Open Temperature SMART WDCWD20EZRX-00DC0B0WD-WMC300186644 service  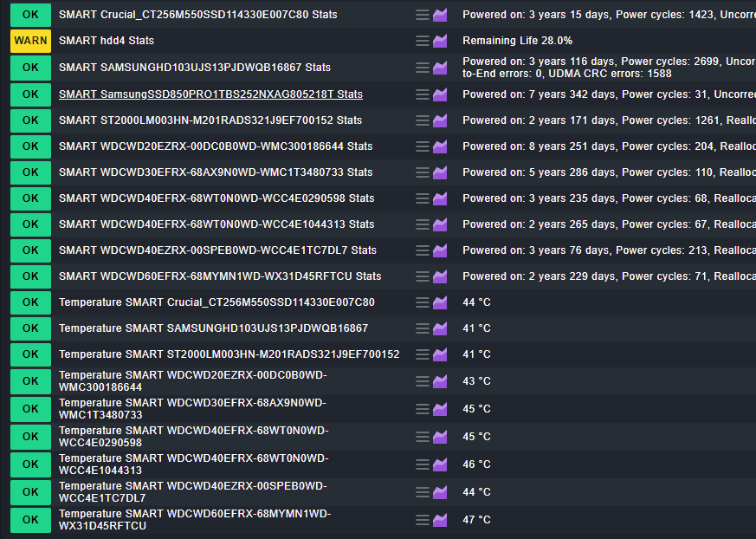pos(193,381)
